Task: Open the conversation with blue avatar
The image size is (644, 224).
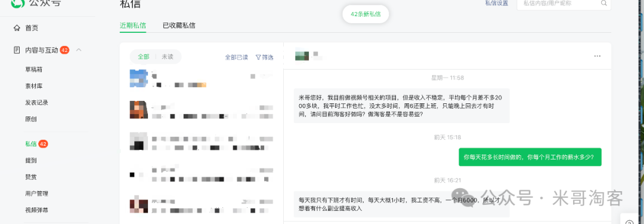Action: (202, 79)
